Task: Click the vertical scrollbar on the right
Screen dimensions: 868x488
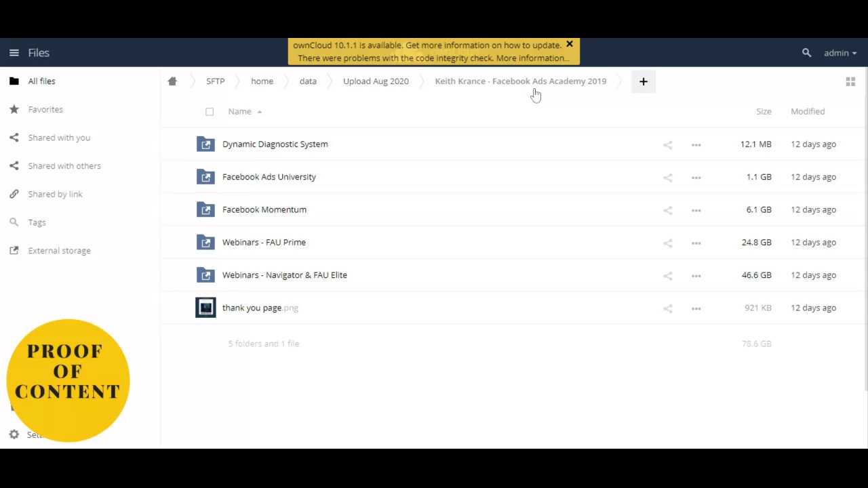Action: coord(865,228)
